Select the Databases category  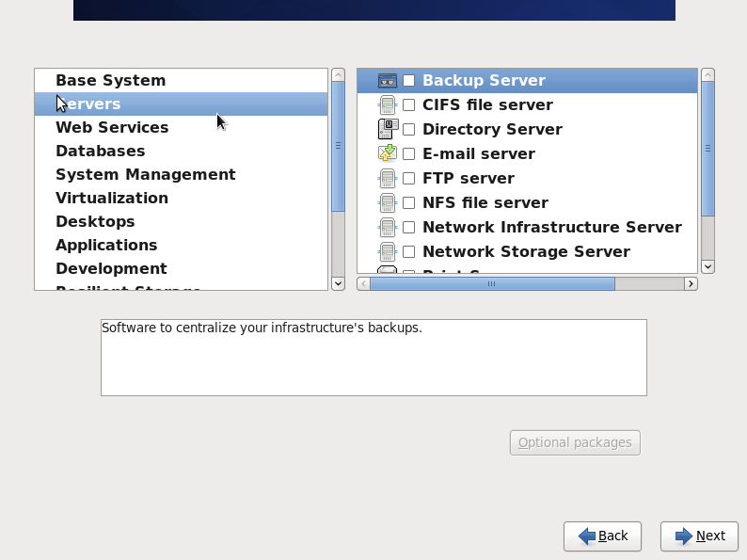point(100,151)
